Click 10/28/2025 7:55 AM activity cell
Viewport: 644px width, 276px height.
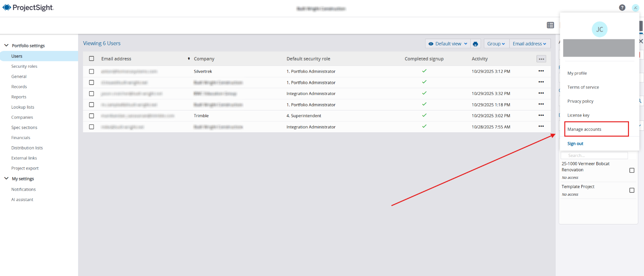[x=491, y=127]
